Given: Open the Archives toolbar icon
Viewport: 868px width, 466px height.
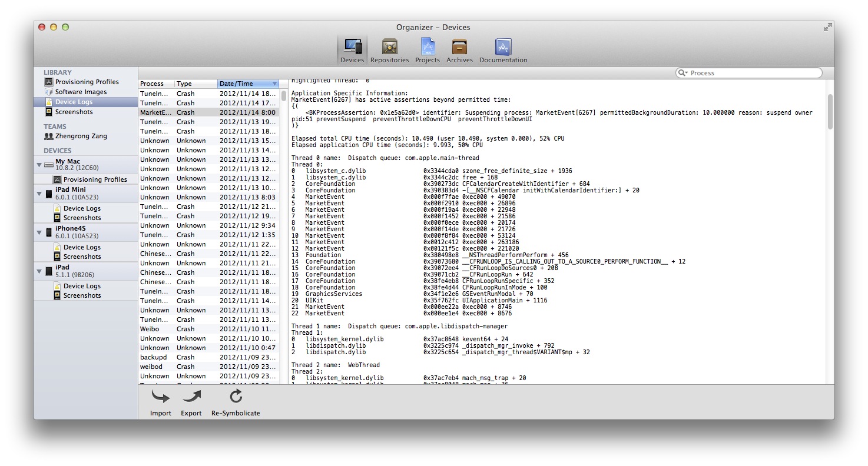Looking at the screenshot, I should point(459,50).
